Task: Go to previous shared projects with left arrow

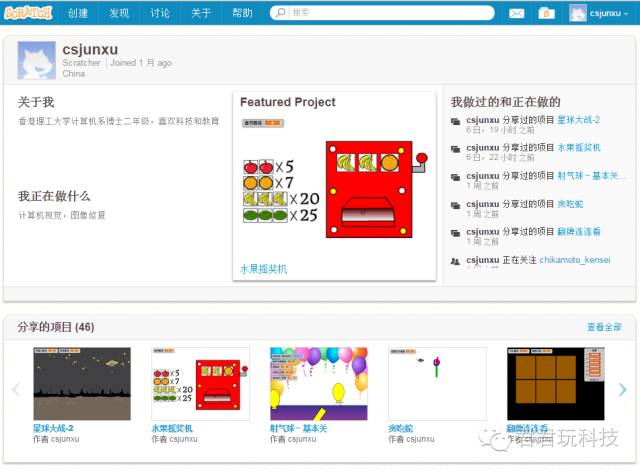Action: (16, 390)
